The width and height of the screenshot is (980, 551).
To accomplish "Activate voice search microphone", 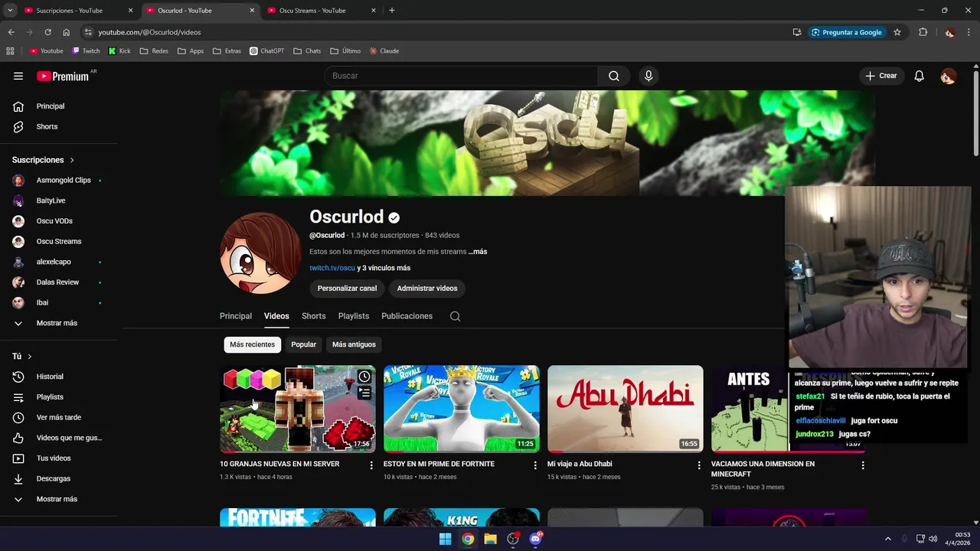I will click(x=648, y=76).
